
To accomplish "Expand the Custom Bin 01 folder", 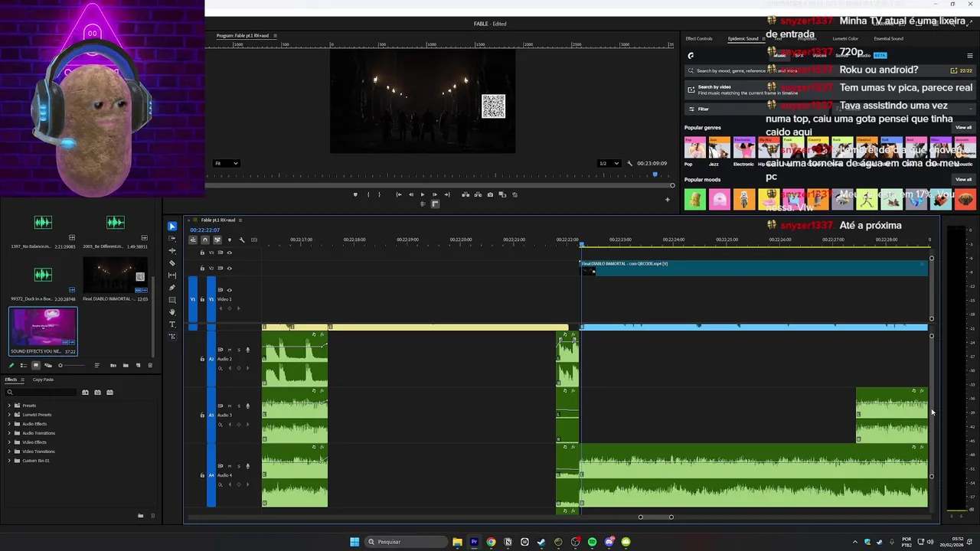I will pos(9,461).
